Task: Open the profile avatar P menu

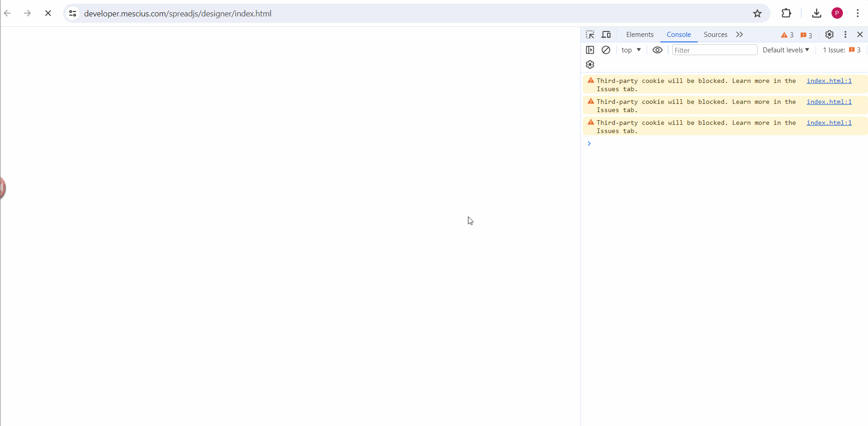Action: (837, 13)
